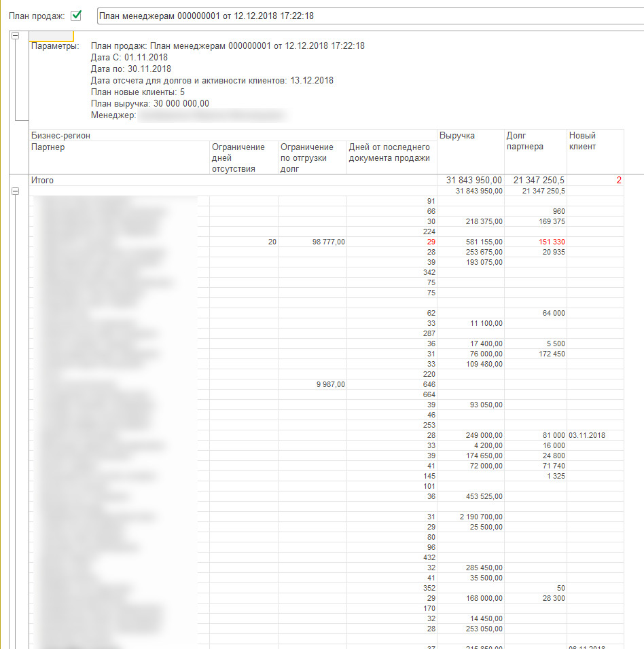Click the 98 777,00 shipment limit cell
The image size is (644, 649).
(x=328, y=242)
